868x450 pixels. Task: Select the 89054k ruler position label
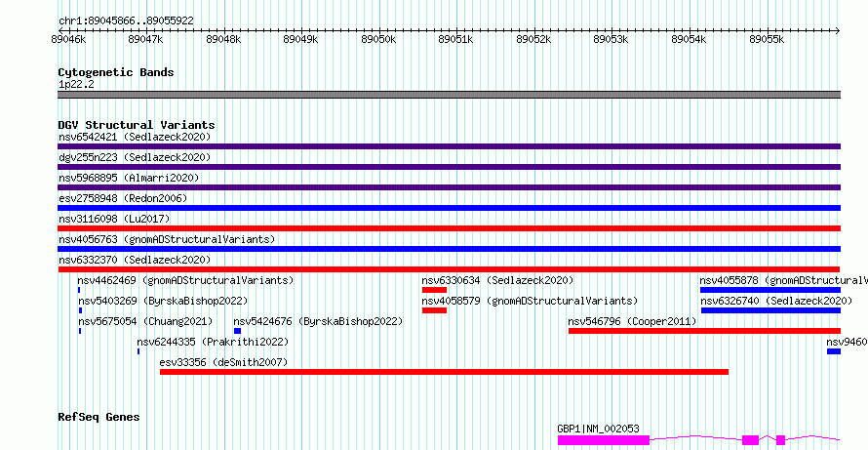click(x=689, y=39)
